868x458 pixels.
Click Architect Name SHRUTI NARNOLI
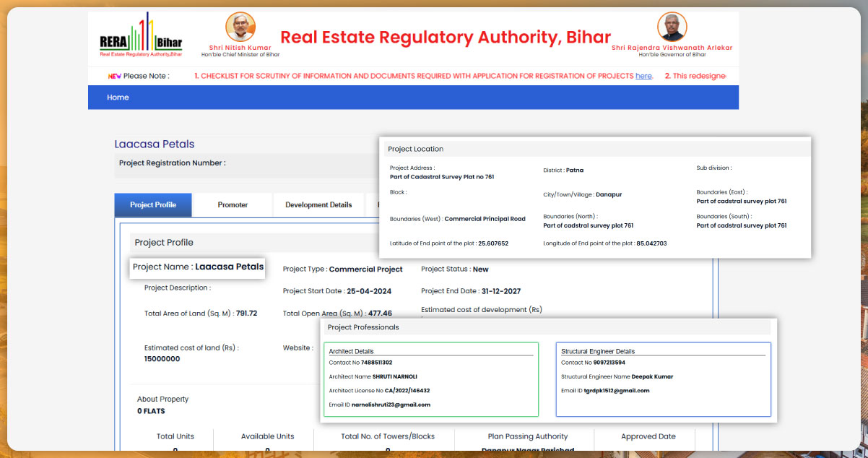tap(373, 376)
